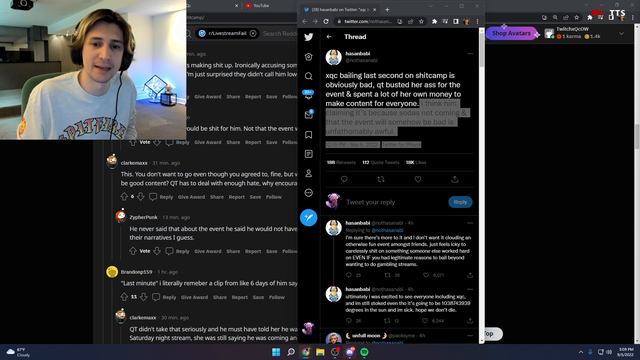Open Spotify from taskbar
Viewport: 640px width, 360px height.
[364, 352]
